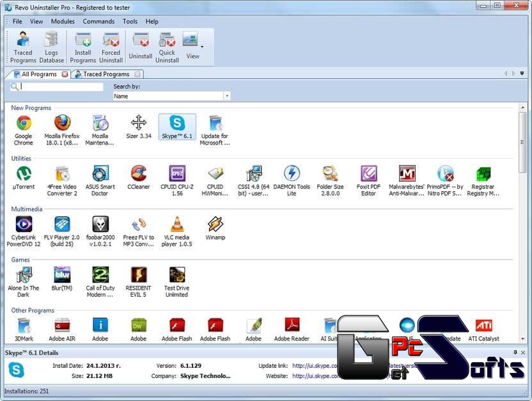Screen dimensions: 532x401
Task: Open the File menu
Action: pyautogui.click(x=17, y=21)
